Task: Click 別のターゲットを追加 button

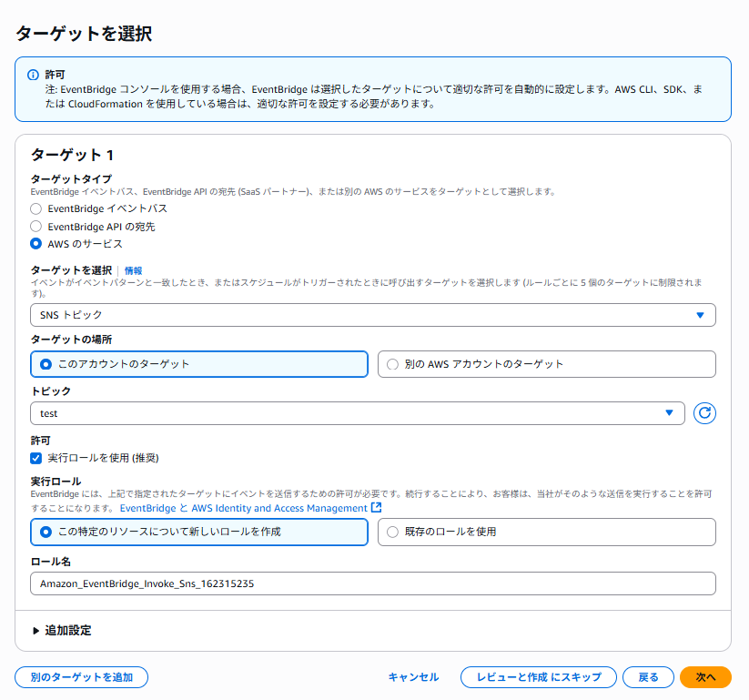Action: tap(82, 677)
